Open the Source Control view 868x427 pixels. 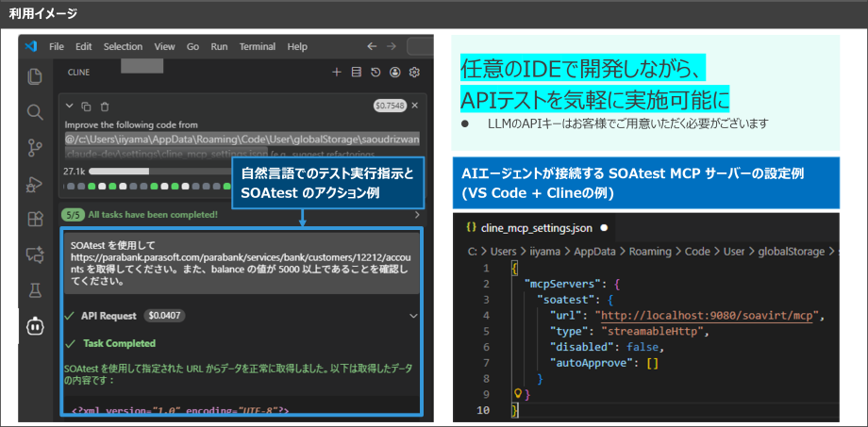click(35, 148)
